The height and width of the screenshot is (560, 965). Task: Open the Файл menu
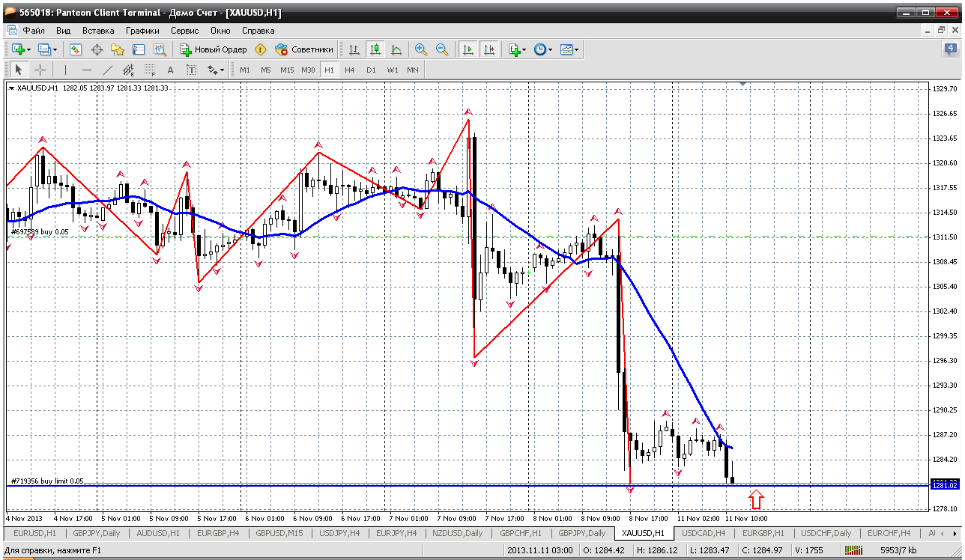coord(34,31)
